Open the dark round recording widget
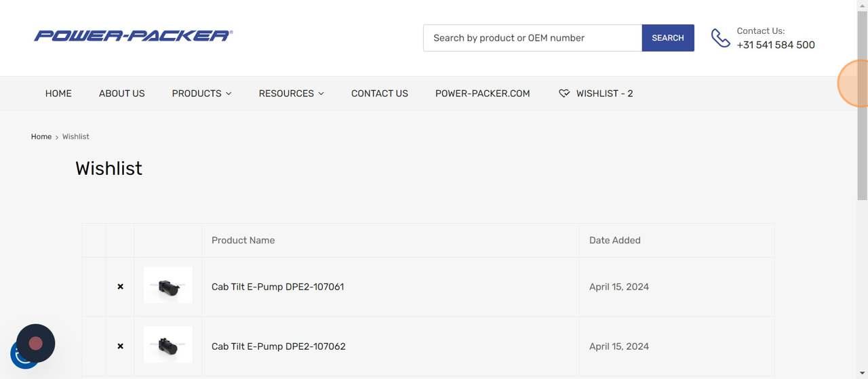 click(36, 343)
